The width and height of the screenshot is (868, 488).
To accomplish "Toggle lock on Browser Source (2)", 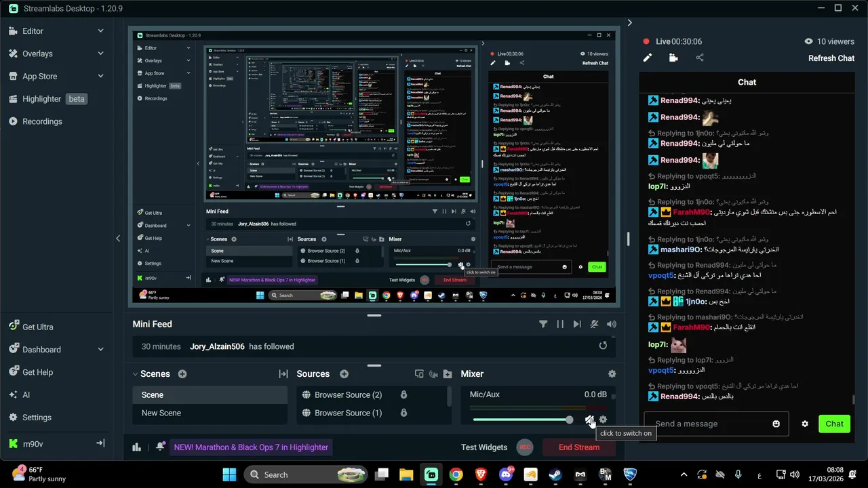I will pyautogui.click(x=403, y=394).
